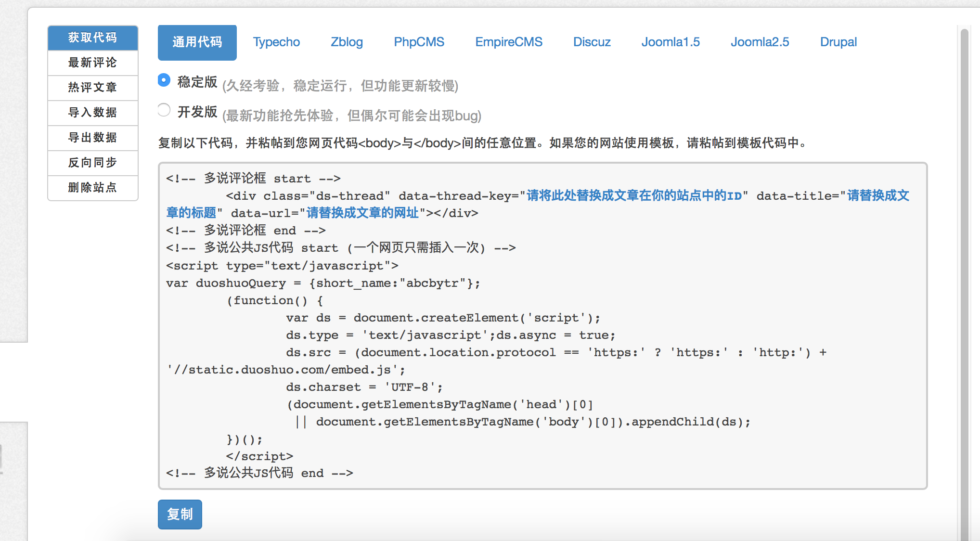This screenshot has height=541, width=980.
Task: Open the Discuz tab
Action: [x=592, y=42]
